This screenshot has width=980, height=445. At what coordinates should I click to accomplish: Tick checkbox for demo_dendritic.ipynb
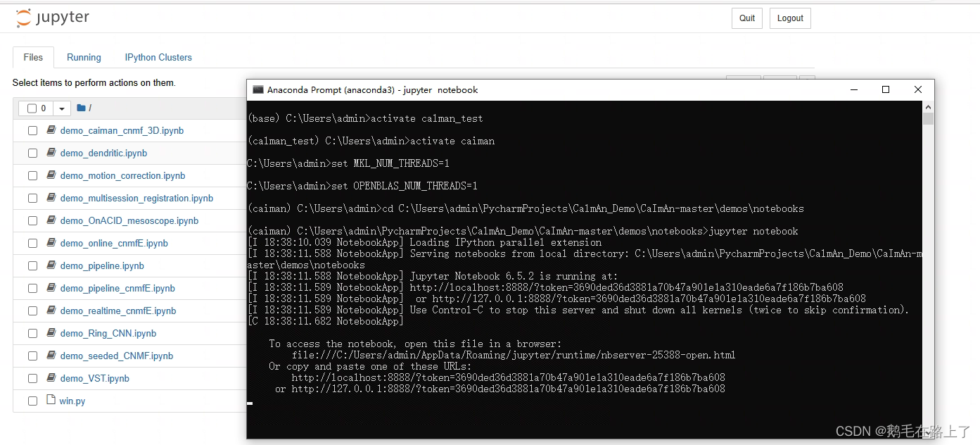click(32, 153)
